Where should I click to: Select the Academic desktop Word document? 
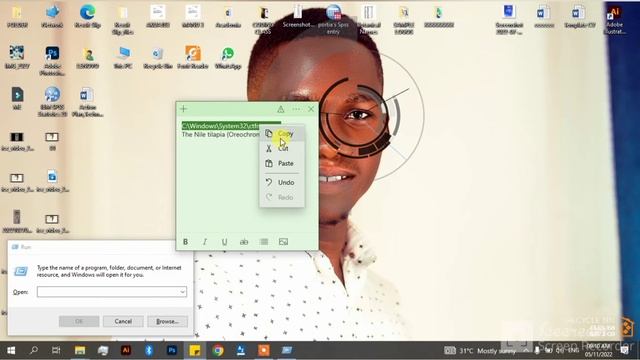228,17
